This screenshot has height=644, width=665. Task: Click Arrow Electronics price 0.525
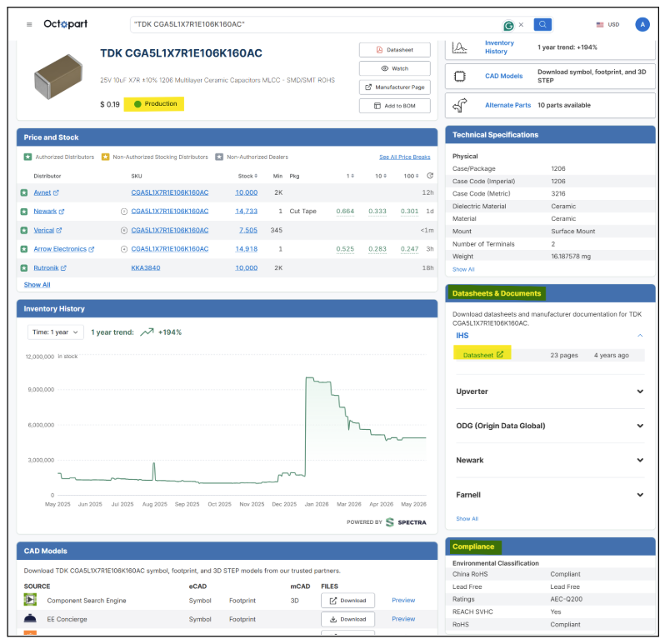345,249
